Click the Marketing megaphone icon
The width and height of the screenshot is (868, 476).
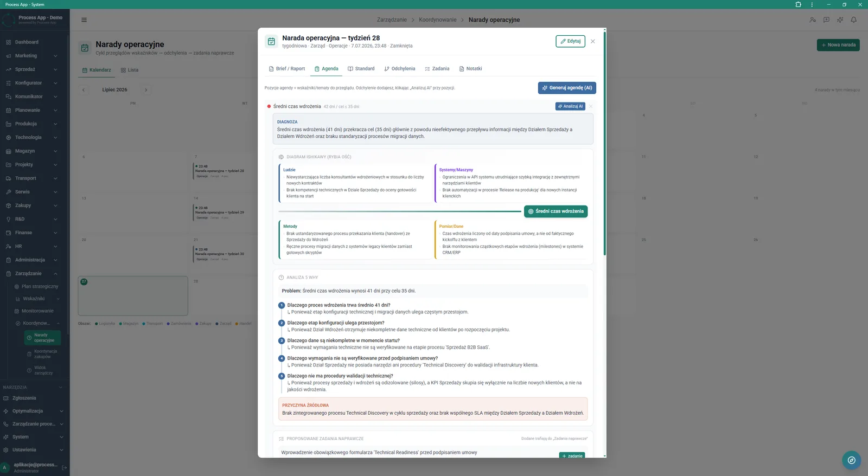(8, 56)
